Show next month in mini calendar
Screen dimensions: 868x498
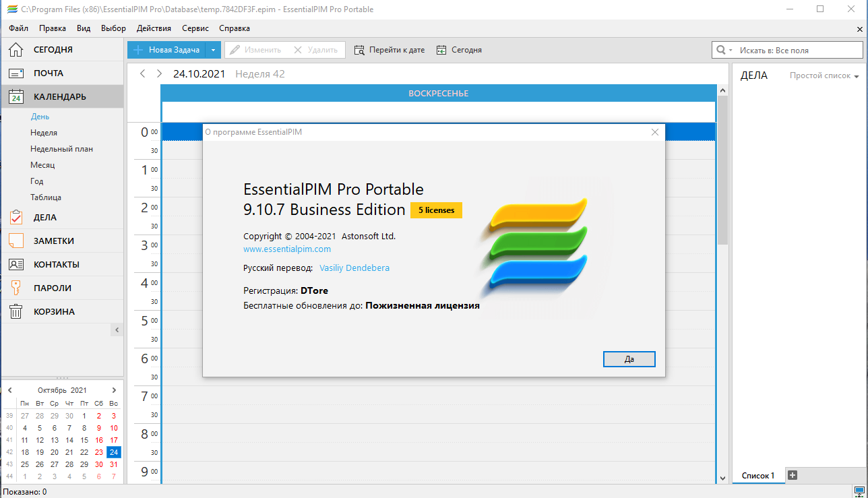114,390
